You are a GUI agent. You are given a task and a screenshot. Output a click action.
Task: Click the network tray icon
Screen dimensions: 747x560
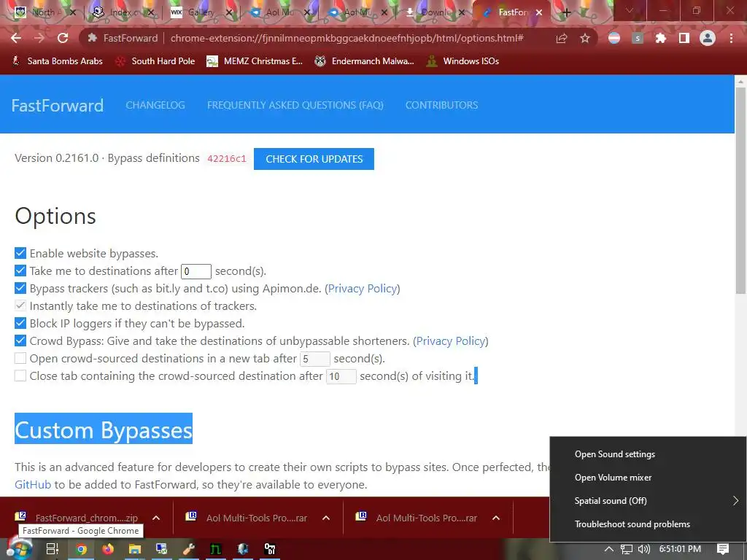tap(627, 549)
